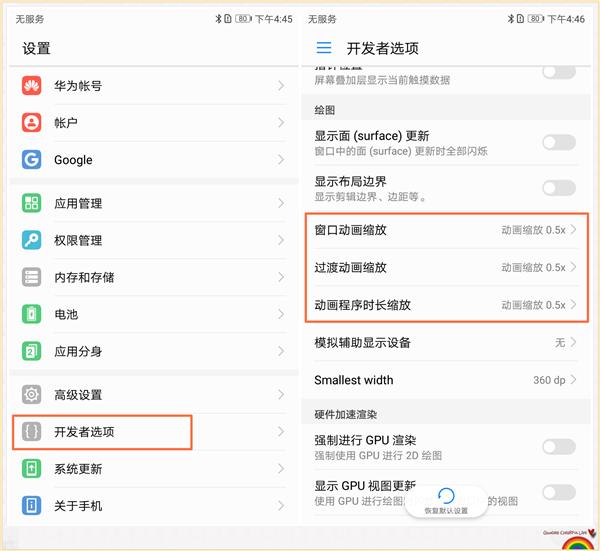Tap 恢复默认设置 restore defaults label
Viewport: 600px width, 551px height.
tap(446, 511)
